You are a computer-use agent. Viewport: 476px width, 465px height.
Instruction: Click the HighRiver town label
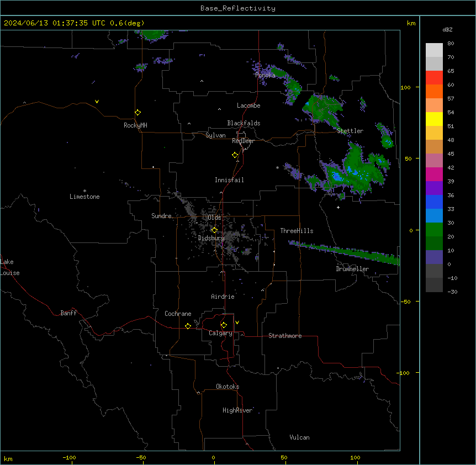coord(237,410)
